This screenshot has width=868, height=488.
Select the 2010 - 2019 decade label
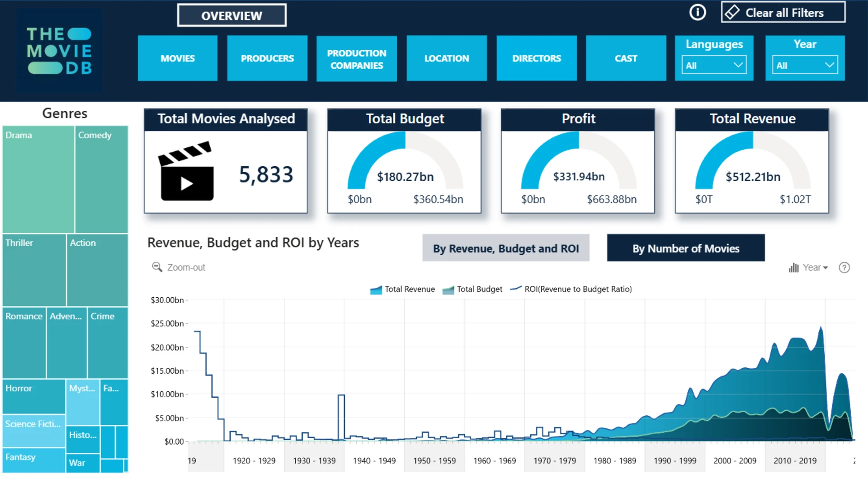[x=795, y=460]
